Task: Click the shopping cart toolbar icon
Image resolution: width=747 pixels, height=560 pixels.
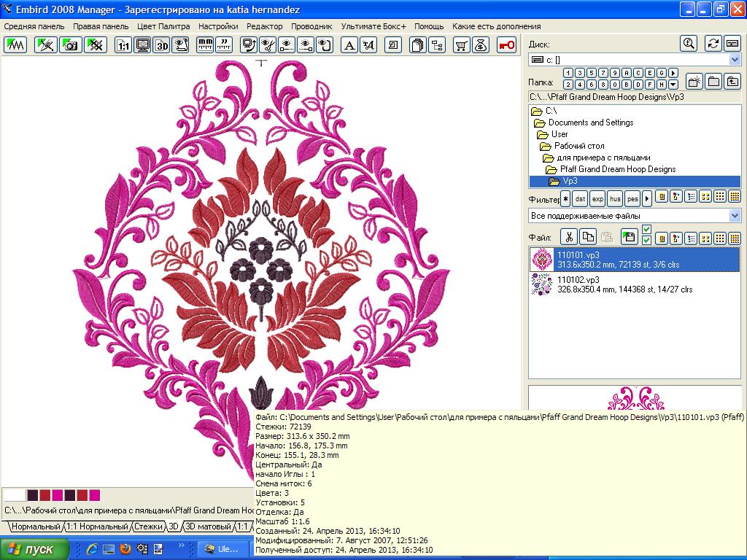Action: [x=461, y=45]
